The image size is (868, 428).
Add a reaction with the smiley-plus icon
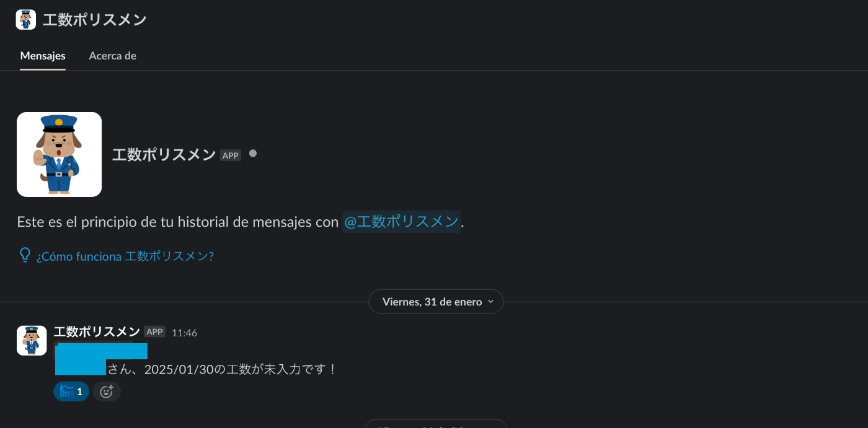107,391
